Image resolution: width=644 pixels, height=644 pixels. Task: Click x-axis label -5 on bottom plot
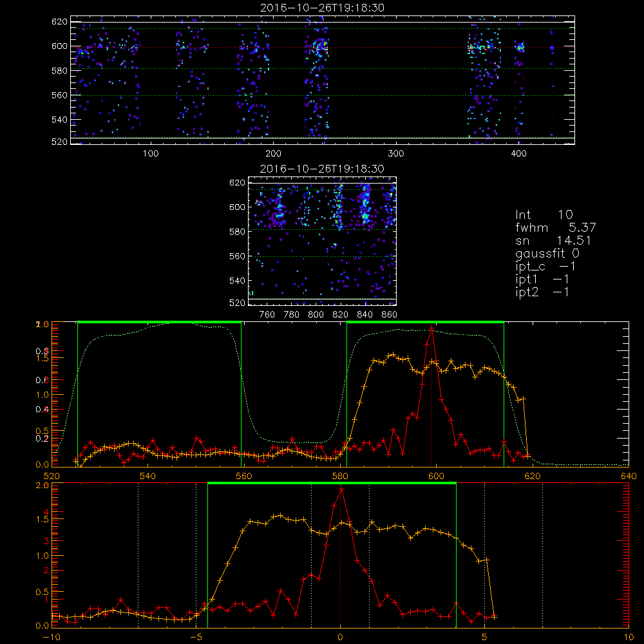click(196, 638)
